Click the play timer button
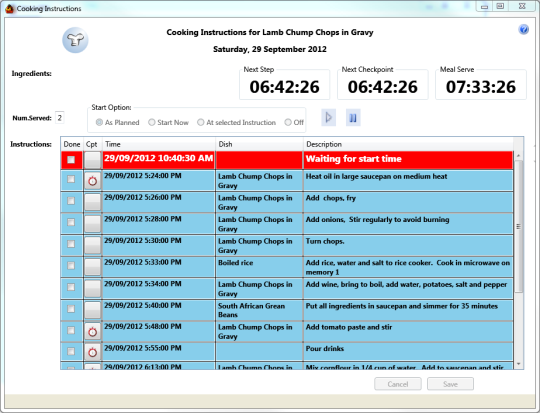540x413 pixels. [329, 118]
